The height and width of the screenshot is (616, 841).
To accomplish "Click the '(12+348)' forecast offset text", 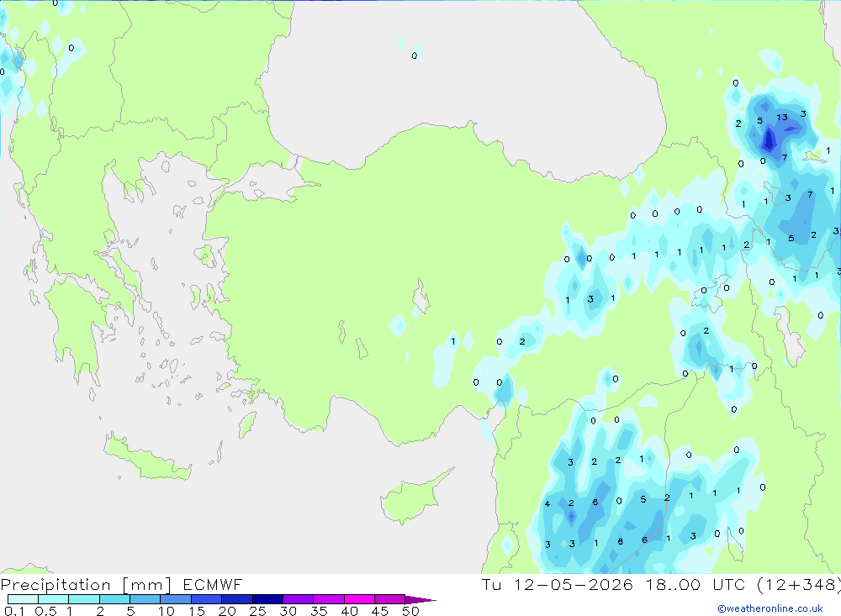I will pyautogui.click(x=799, y=585).
